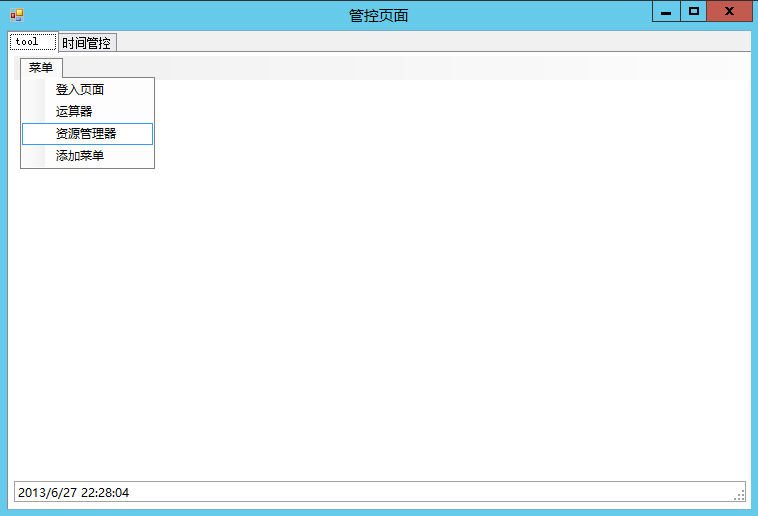The image size is (758, 516).
Task: Select 资源管理器 menu entry
Action: (87, 134)
